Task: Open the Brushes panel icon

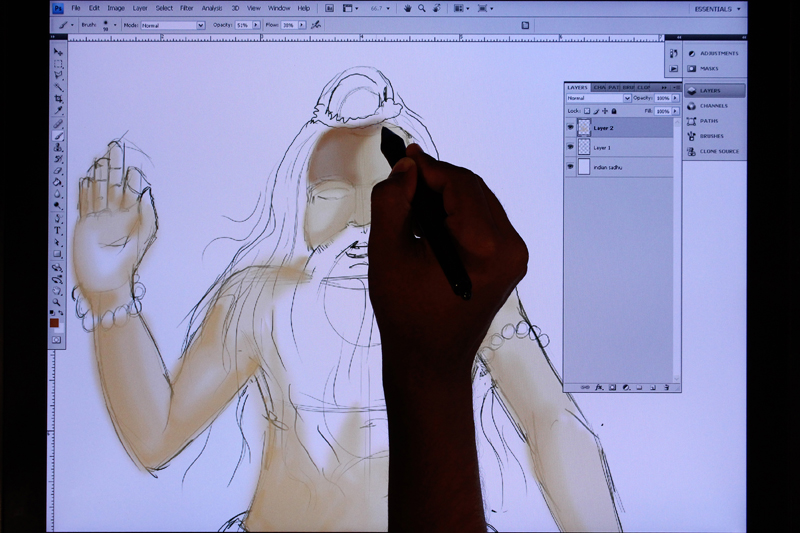Action: (713, 136)
